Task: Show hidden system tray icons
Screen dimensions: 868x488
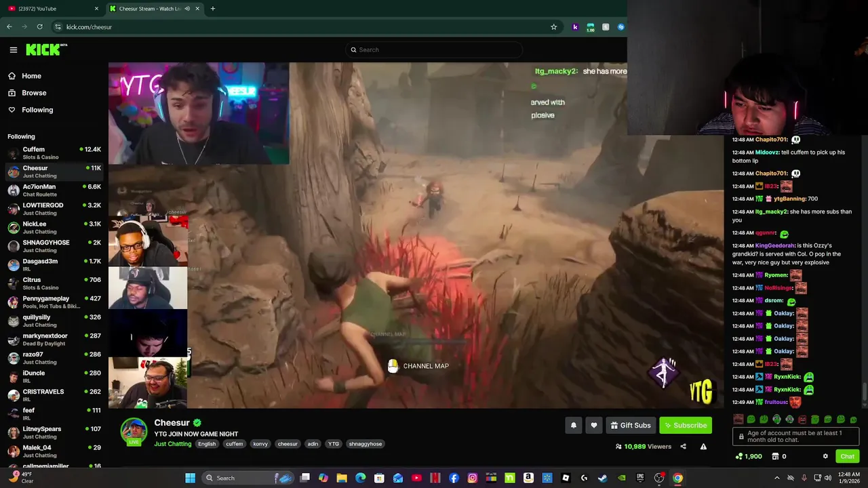Action: click(777, 478)
